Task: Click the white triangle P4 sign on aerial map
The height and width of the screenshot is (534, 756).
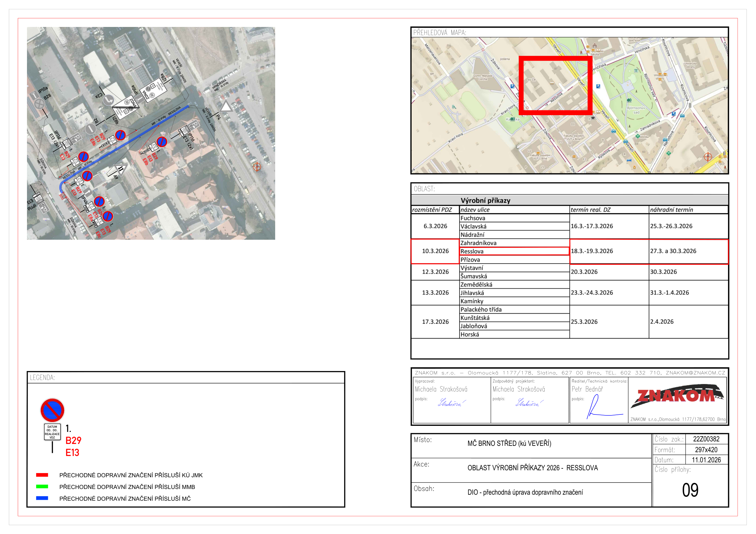Action: coord(226,106)
